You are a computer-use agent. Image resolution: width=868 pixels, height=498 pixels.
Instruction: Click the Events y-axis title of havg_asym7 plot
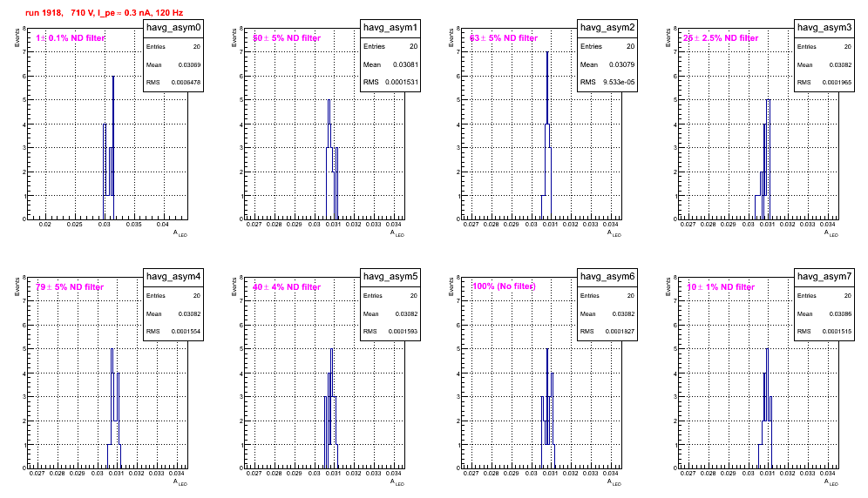[668, 286]
